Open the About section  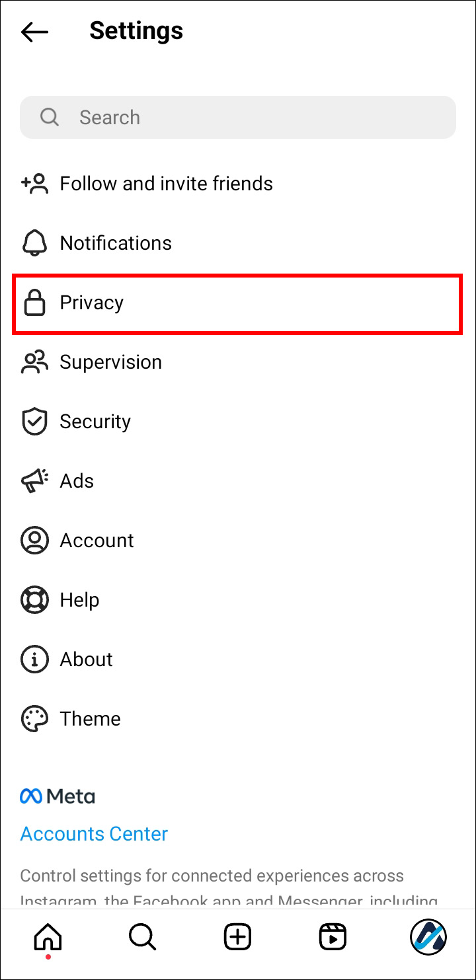click(86, 660)
